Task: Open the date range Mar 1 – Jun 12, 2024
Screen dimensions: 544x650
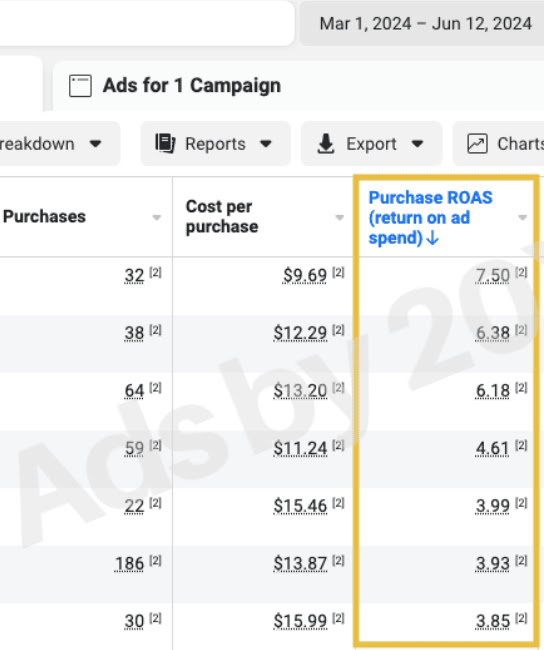Action: click(x=425, y=24)
